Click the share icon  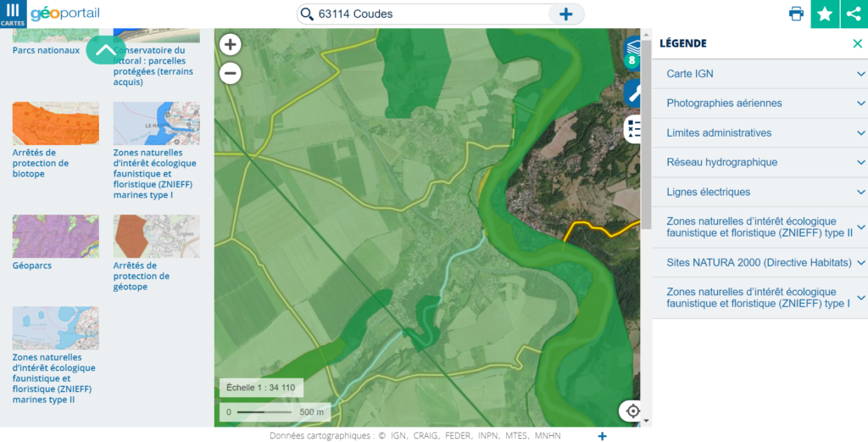[854, 14]
